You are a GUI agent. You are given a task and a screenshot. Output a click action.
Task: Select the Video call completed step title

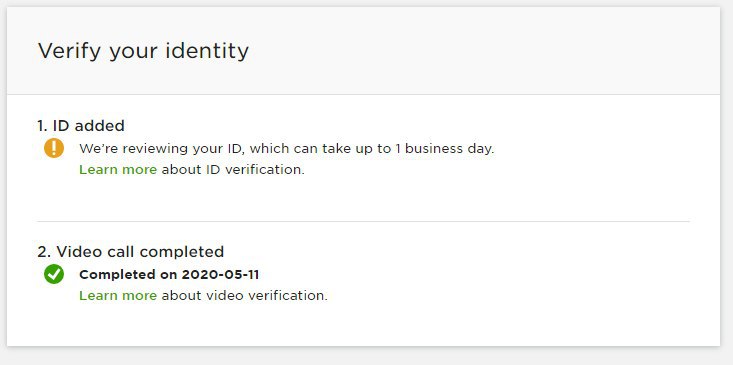pos(130,251)
